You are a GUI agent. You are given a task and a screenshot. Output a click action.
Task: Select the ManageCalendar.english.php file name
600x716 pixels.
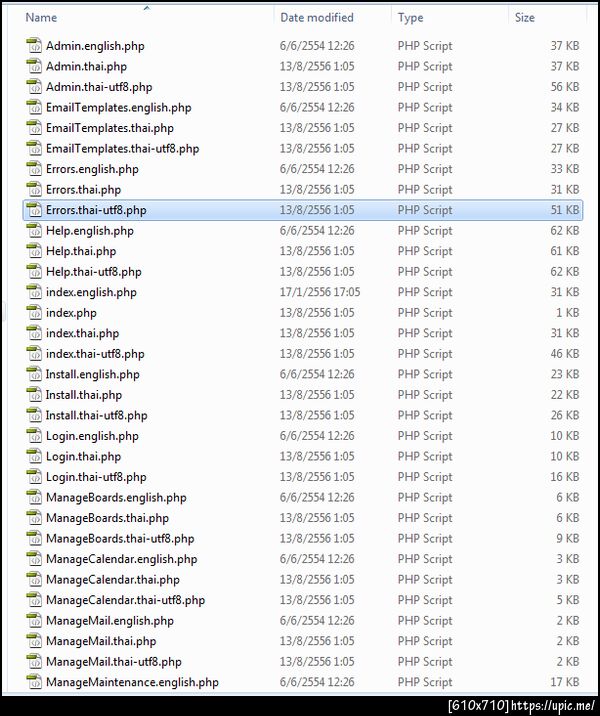(121, 559)
